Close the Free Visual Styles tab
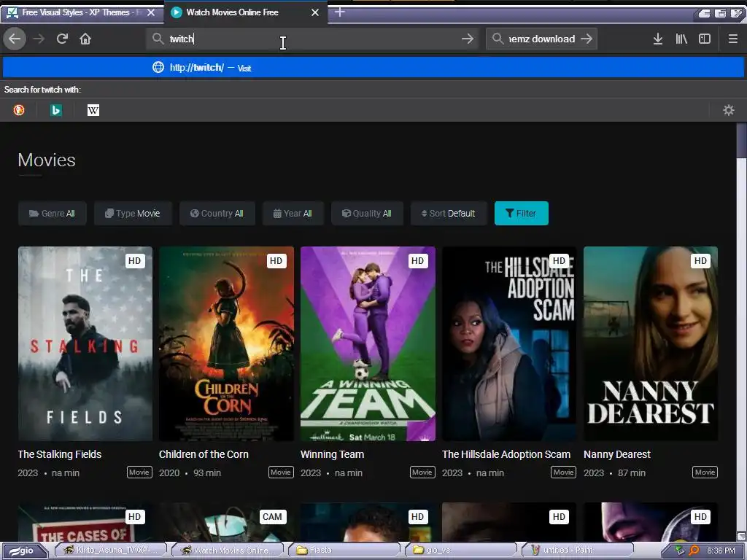The image size is (747, 560). 151,12
